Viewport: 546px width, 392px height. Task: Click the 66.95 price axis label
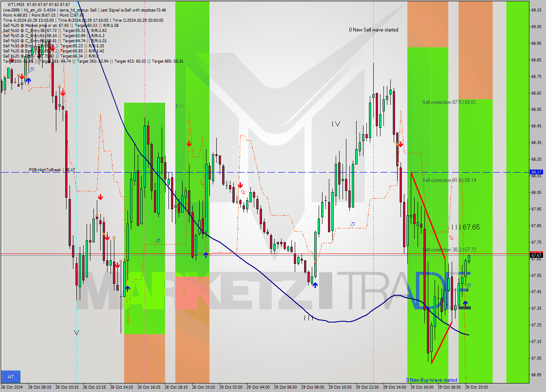click(536, 375)
